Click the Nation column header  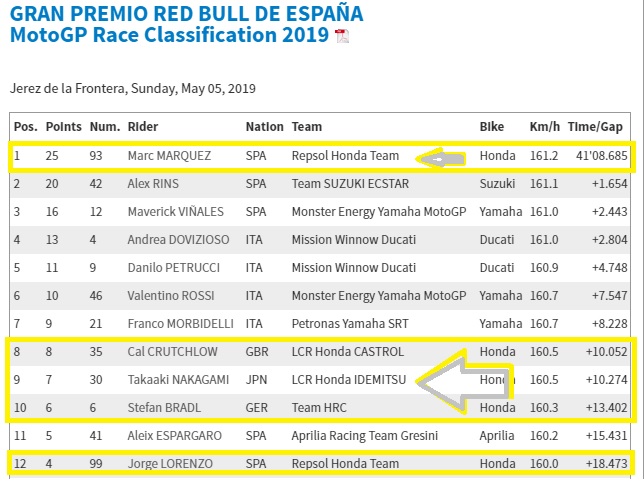[x=264, y=127]
